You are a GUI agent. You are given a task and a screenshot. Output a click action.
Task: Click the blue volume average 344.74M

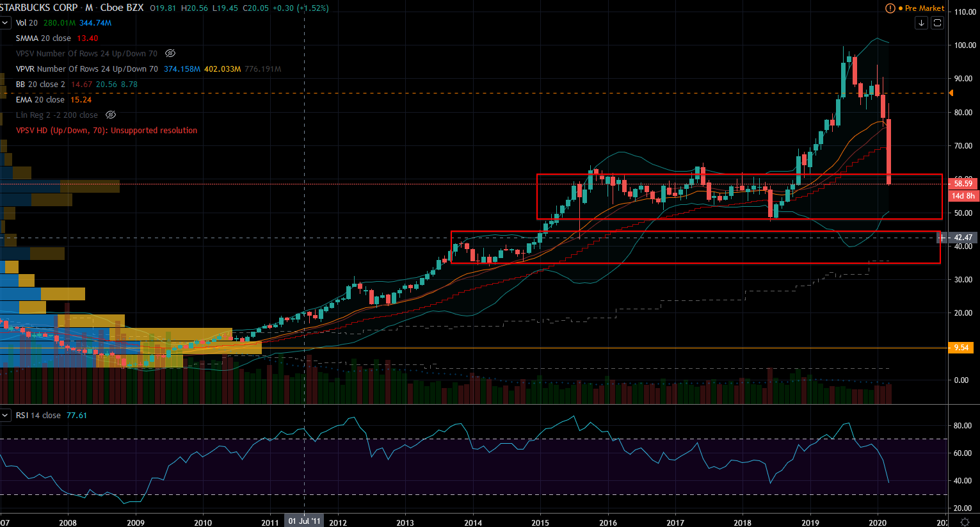[95, 23]
